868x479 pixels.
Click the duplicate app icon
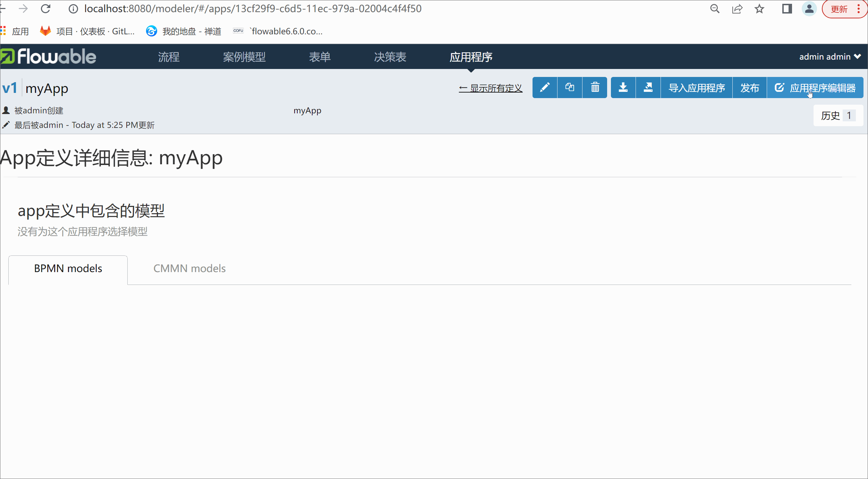(570, 88)
